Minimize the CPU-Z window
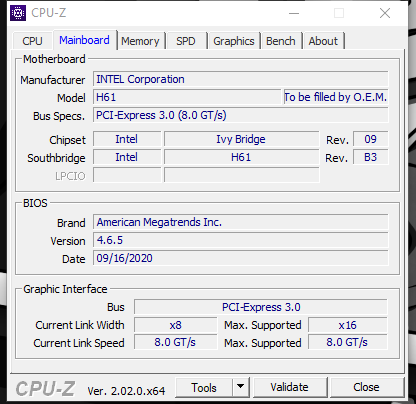The image size is (416, 404). [x=294, y=13]
